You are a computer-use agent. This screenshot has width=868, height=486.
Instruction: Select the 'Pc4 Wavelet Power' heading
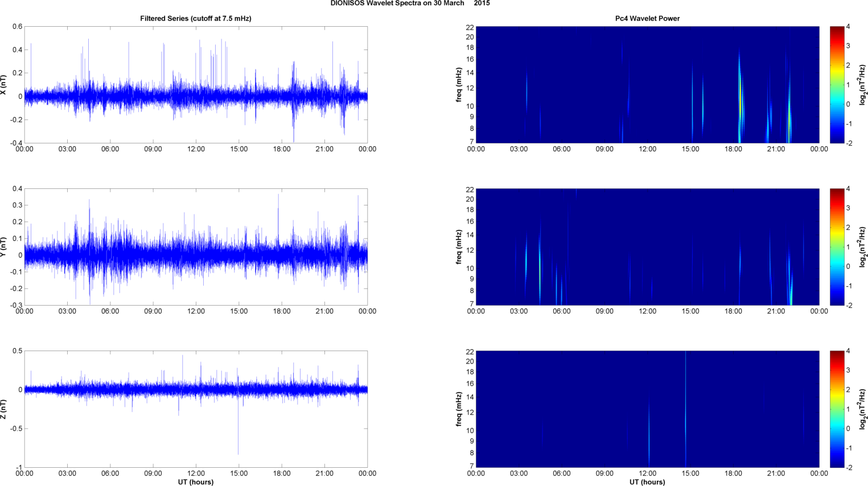click(647, 18)
